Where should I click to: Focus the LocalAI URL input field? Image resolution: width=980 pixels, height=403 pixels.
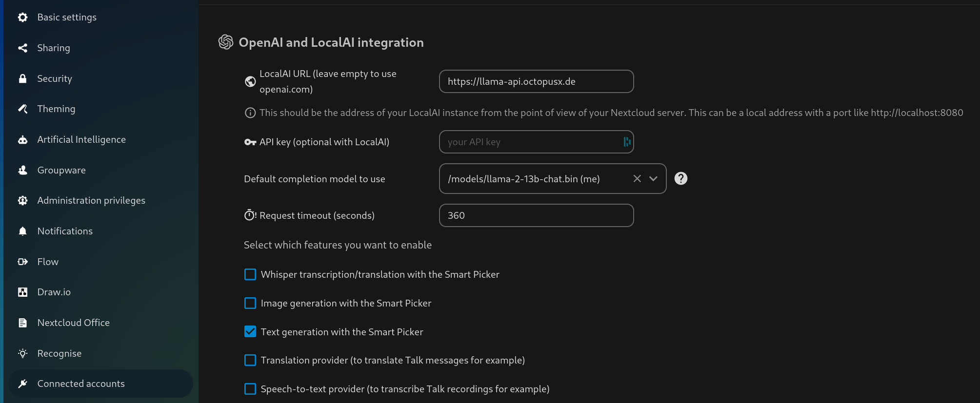[x=537, y=81]
